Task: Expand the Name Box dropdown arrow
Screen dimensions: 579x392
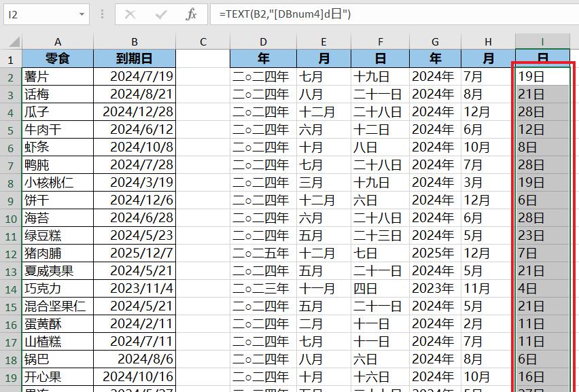Action: pyautogui.click(x=82, y=15)
